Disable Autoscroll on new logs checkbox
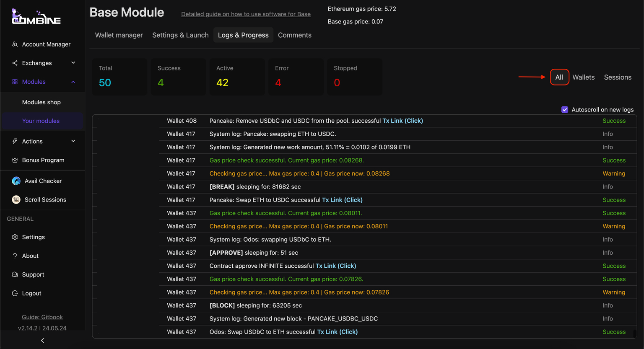This screenshot has height=349, width=644. click(x=565, y=110)
